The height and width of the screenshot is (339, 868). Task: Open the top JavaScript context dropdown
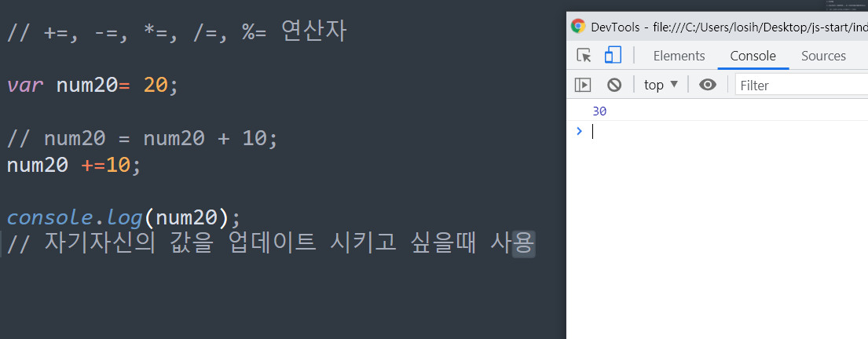661,85
